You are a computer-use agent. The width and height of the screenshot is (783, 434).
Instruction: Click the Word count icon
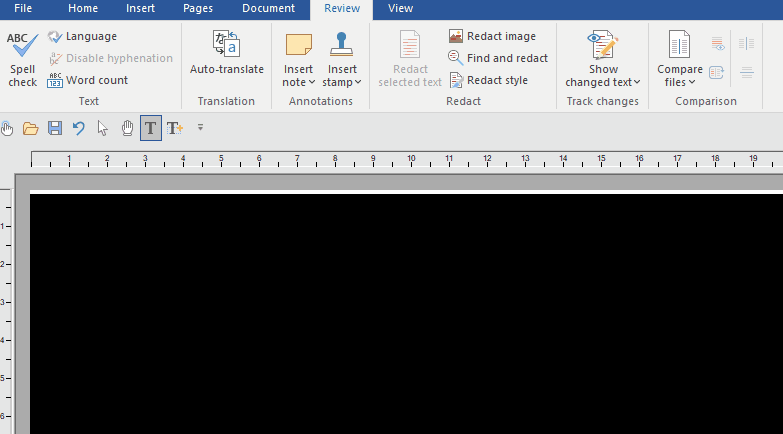(x=55, y=80)
